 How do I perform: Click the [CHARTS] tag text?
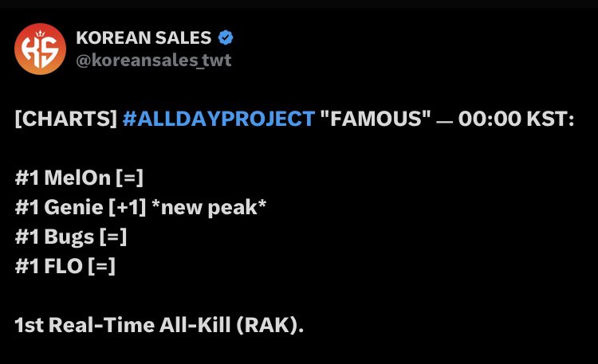pyautogui.click(x=66, y=119)
